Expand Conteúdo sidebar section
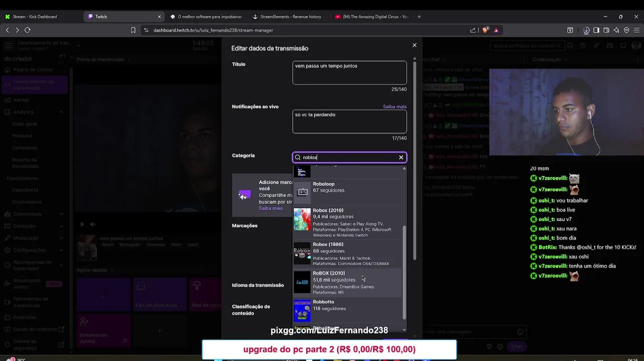This screenshot has width=644, height=361. point(61,226)
